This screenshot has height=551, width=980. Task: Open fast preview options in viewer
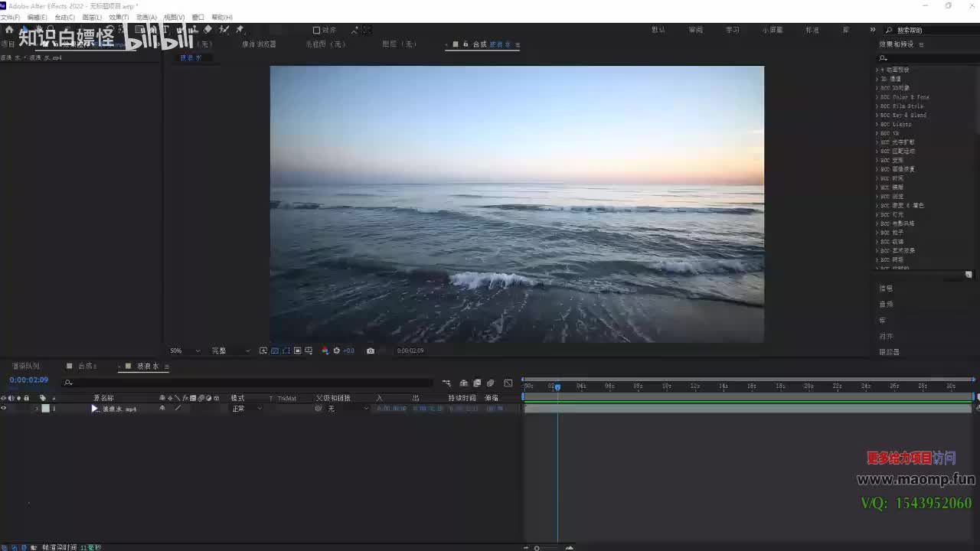click(263, 350)
